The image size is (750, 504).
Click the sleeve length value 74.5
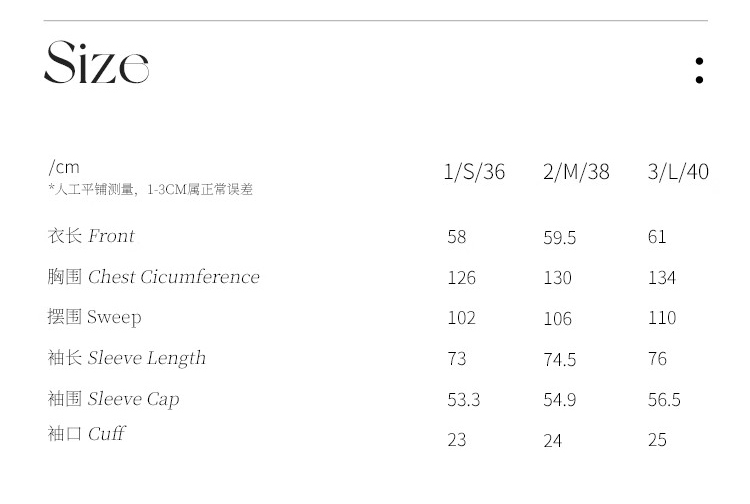(x=559, y=359)
